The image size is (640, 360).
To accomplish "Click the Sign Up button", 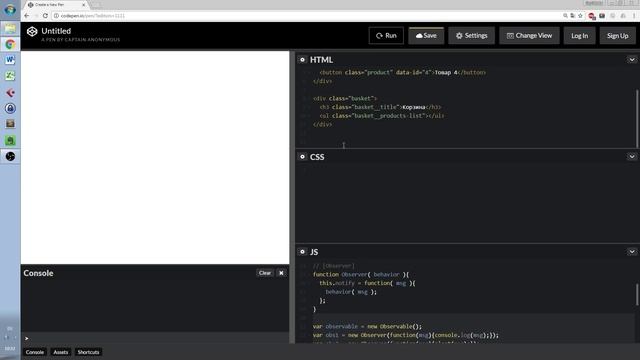I will click(617, 36).
